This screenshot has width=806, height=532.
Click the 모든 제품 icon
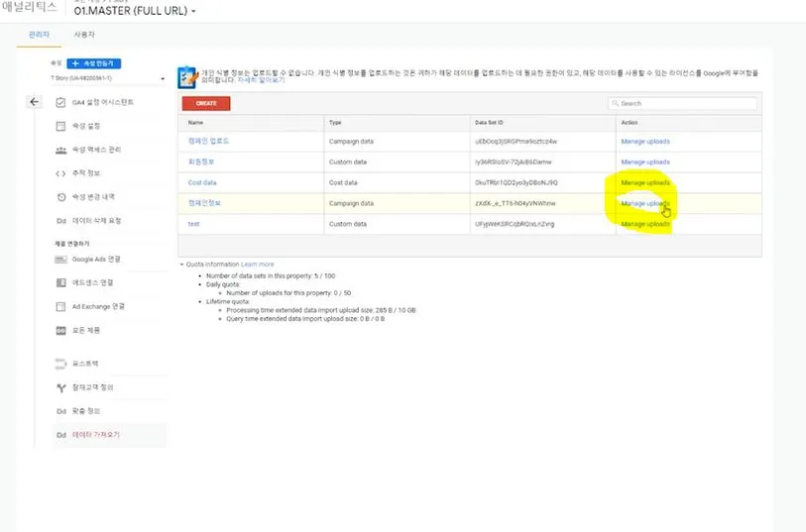click(60, 330)
